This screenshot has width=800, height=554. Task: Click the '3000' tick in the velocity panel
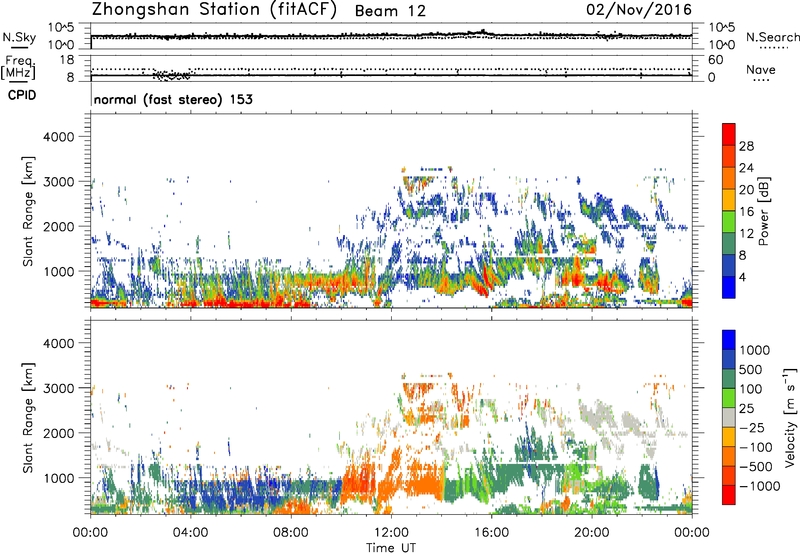tap(58, 388)
